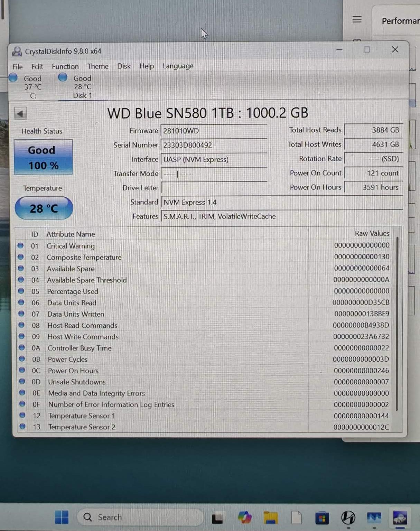Open the Microsoft Store taskbar icon

click(x=322, y=518)
